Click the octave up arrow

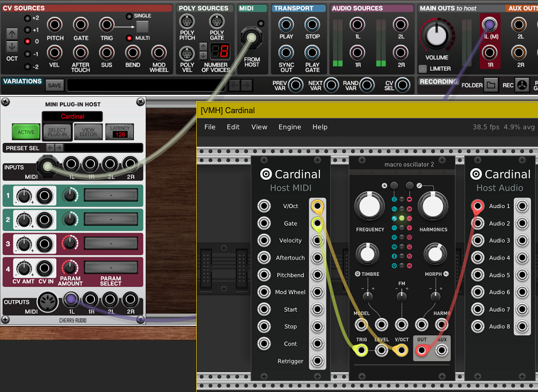(12, 34)
